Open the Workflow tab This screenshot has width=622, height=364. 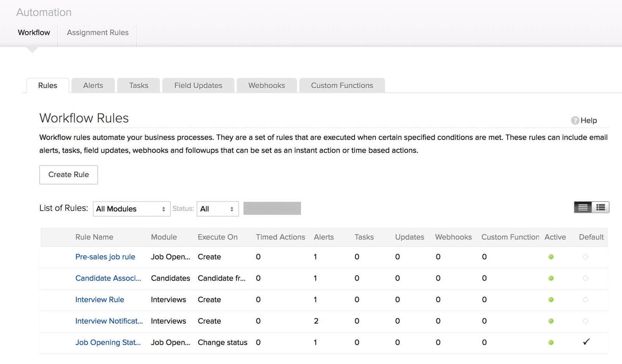[x=34, y=33]
